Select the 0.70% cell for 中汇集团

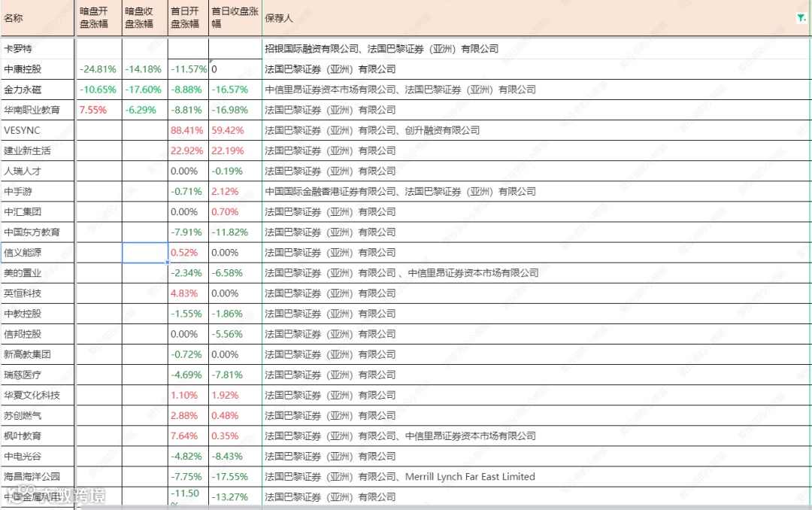click(235, 212)
